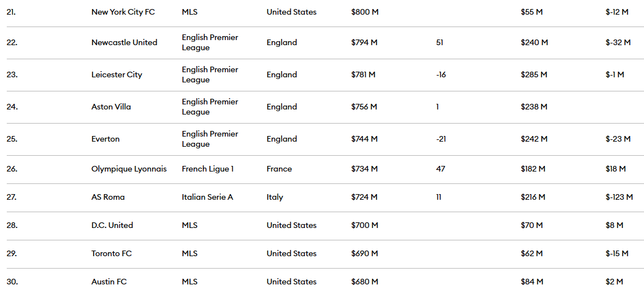644x294 pixels.
Task: Click the French Ligue 1 league cell
Action: (x=207, y=169)
